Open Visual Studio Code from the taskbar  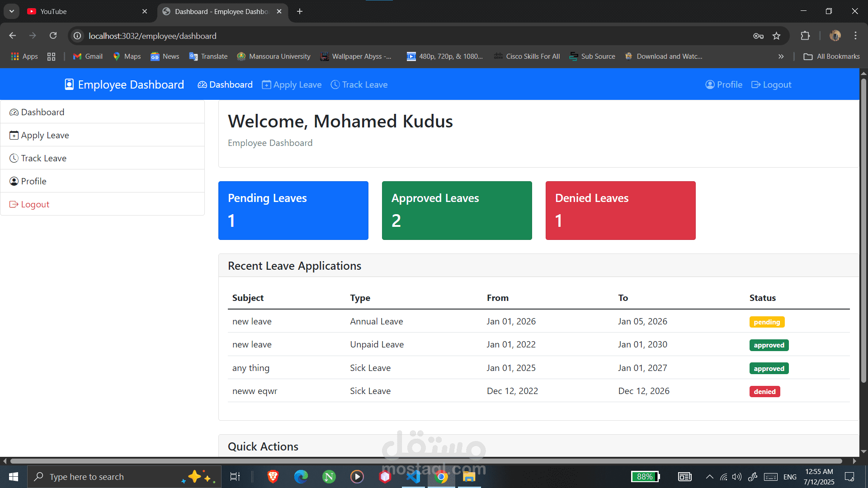(x=413, y=477)
